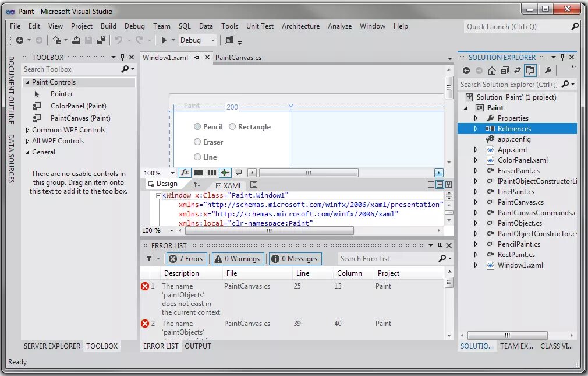The width and height of the screenshot is (588, 376).
Task: Expand Common WPF Controls toolbox group
Action: 27,130
